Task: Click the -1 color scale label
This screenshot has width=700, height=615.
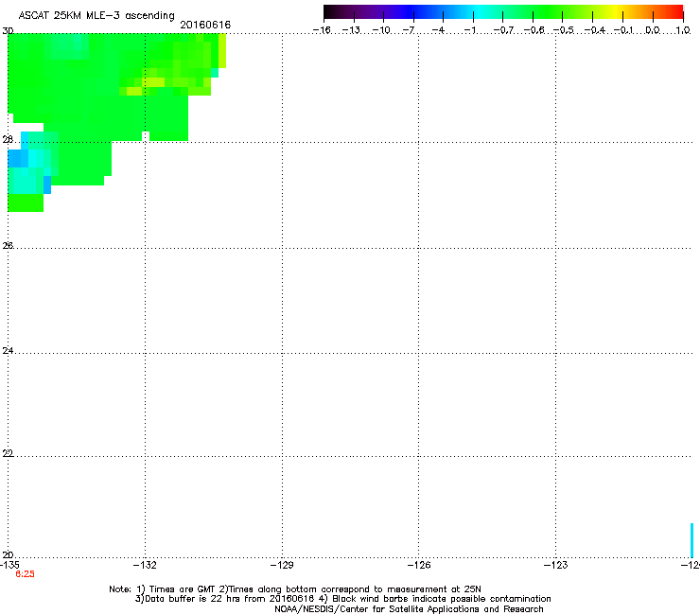Action: tap(469, 30)
